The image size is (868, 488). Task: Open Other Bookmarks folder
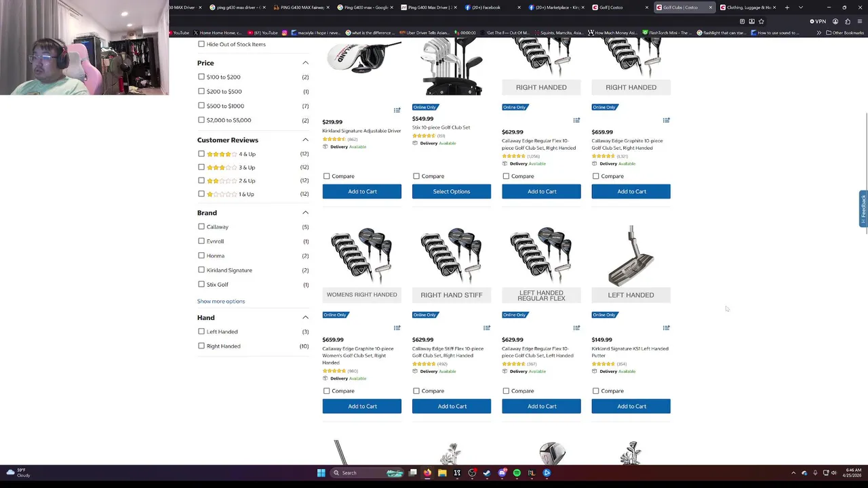tap(845, 33)
